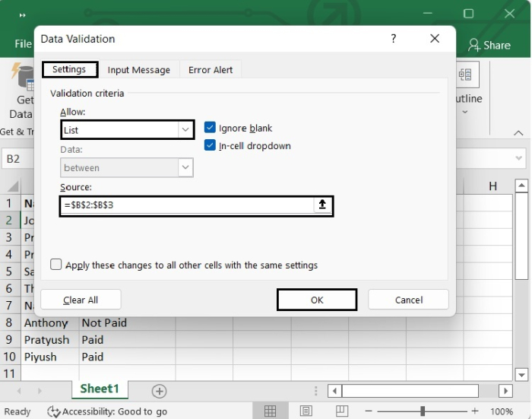Screen dimensions: 532x419
Task: Toggle the In-cell dropdown checkbox
Action: tap(210, 145)
